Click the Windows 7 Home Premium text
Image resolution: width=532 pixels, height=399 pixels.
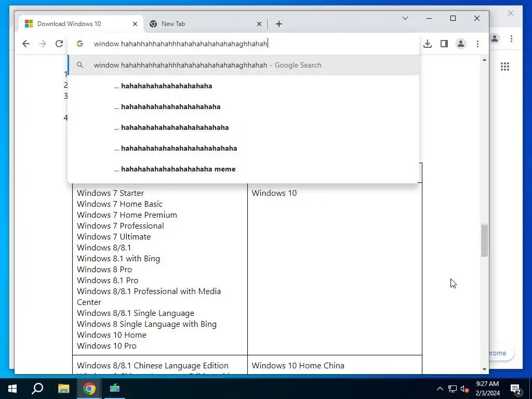tap(127, 215)
